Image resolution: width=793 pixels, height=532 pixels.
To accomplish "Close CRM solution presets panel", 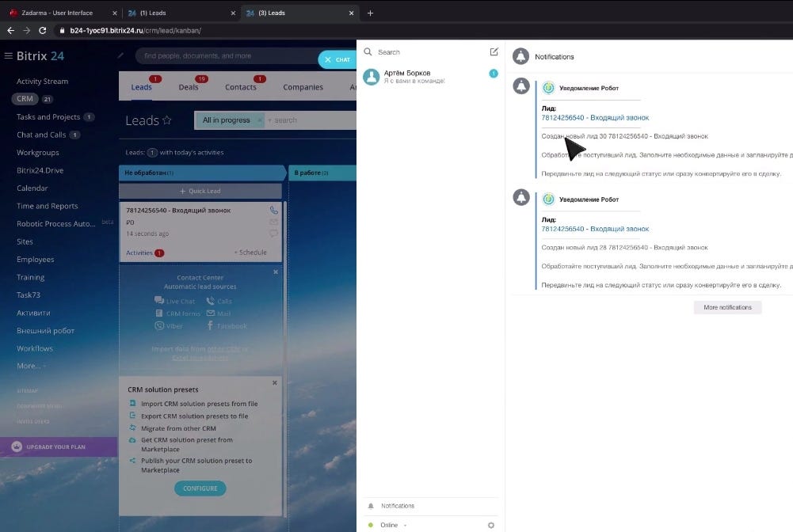I will tap(275, 383).
